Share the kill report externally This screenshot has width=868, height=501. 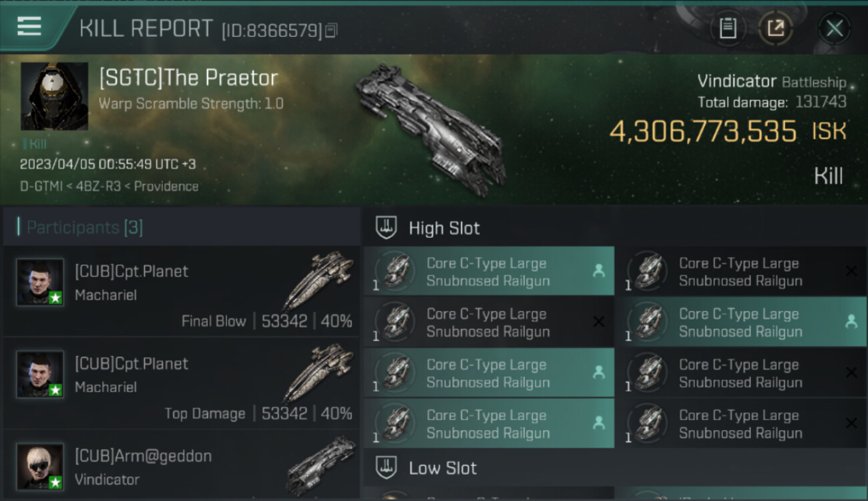[775, 28]
